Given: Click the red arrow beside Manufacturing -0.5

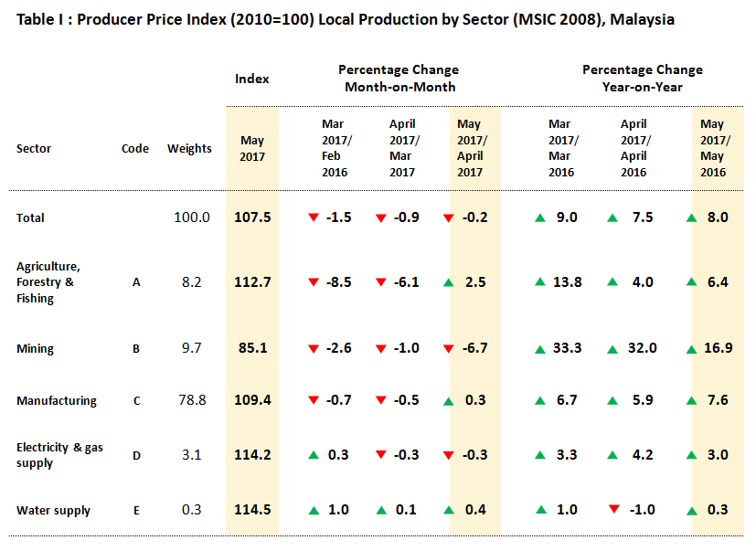Looking at the screenshot, I should [382, 400].
